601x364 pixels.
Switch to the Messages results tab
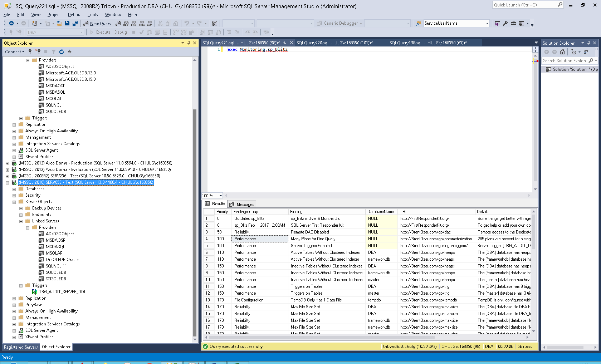point(242,204)
